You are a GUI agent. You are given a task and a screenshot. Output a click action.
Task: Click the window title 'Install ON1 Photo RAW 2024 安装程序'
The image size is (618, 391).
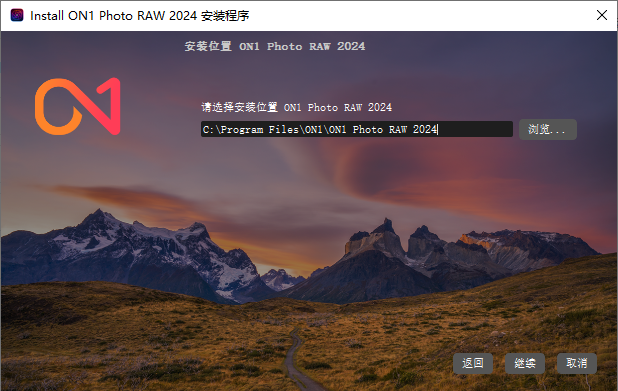(x=140, y=16)
